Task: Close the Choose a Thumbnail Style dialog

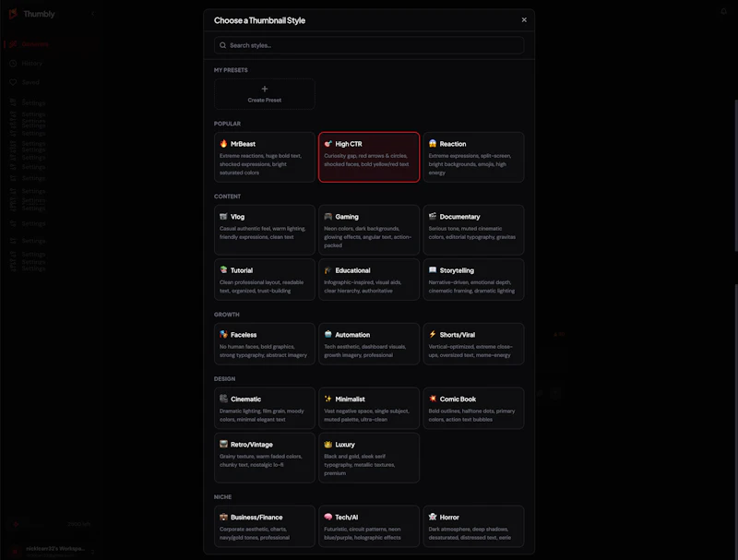Action: [524, 19]
